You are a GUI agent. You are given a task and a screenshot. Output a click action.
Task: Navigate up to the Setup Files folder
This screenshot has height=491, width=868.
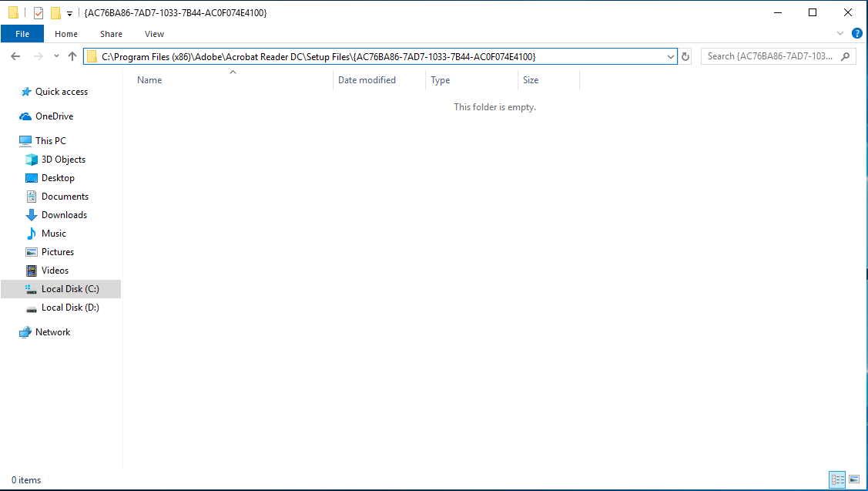pyautogui.click(x=72, y=56)
